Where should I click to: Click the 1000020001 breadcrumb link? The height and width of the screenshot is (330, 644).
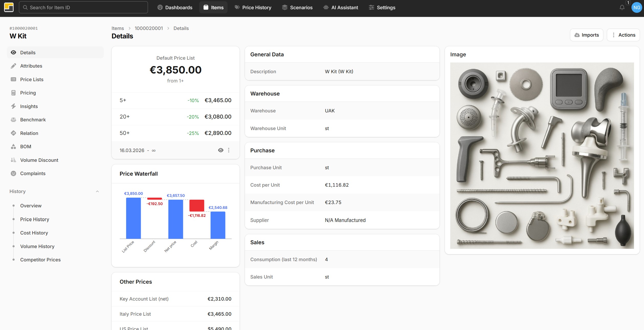click(149, 28)
